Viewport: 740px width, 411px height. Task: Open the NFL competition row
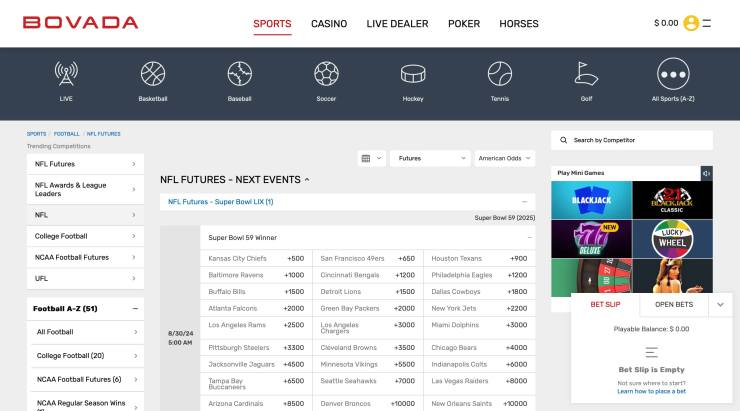pos(85,215)
